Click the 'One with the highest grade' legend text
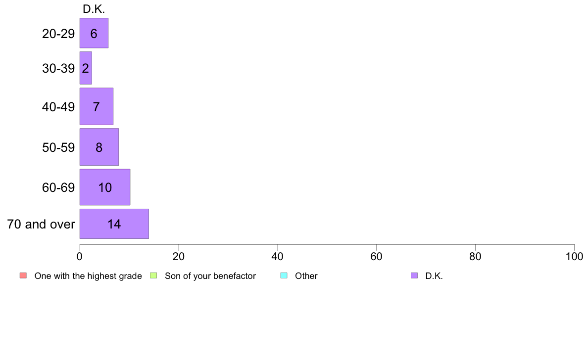The height and width of the screenshot is (364, 588). [x=88, y=276]
